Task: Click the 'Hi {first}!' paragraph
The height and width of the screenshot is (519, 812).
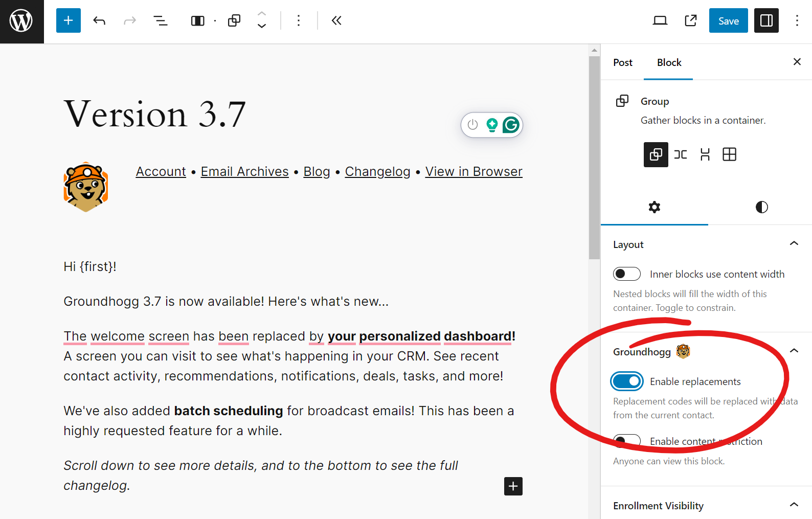Action: (x=90, y=267)
